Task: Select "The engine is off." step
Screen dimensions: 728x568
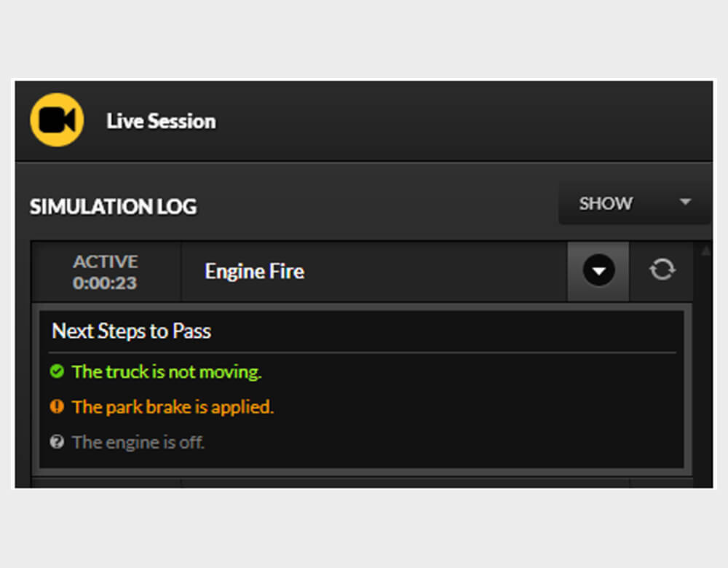Action: 138,441
